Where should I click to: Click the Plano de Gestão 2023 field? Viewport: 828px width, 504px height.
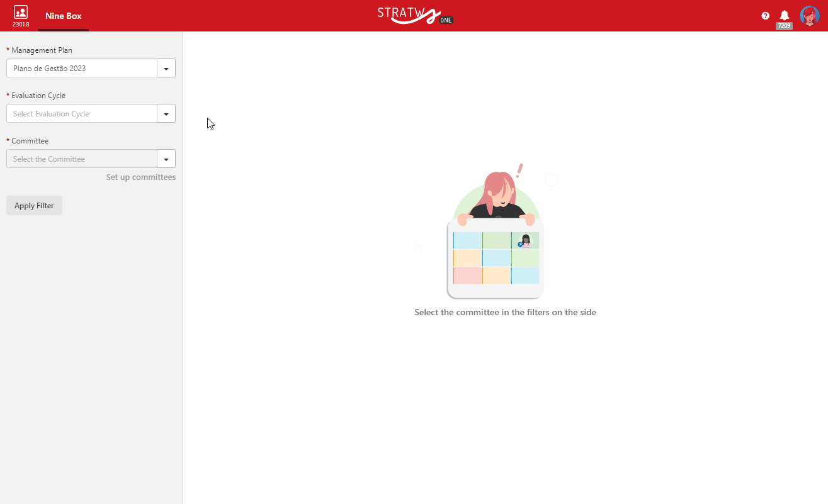point(81,68)
